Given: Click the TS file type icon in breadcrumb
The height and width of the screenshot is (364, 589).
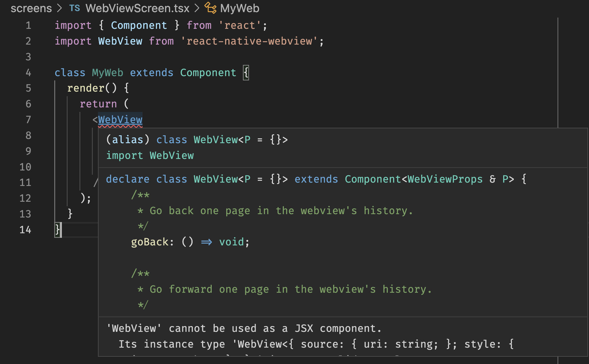Looking at the screenshot, I should click(74, 8).
